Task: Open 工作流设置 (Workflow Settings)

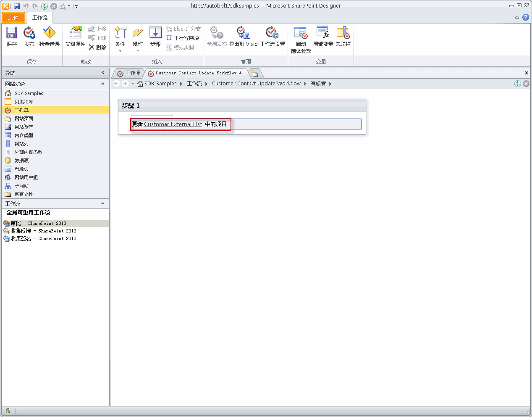Action: tap(273, 37)
